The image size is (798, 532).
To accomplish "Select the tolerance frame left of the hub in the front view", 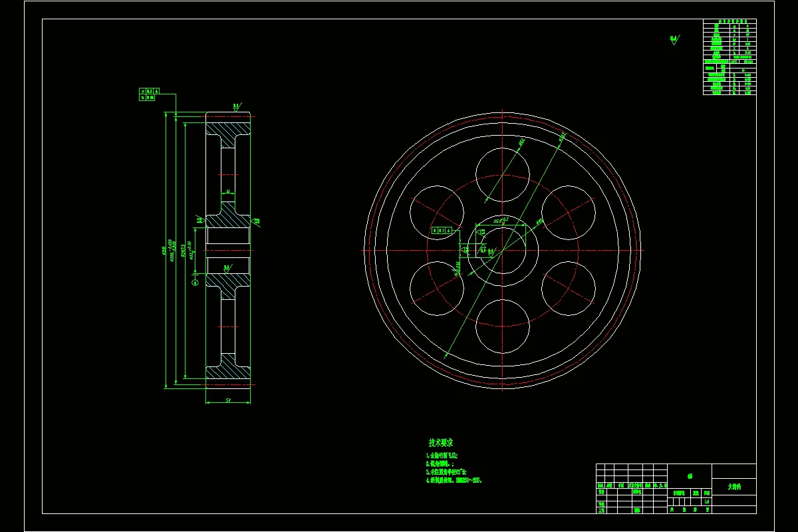I will [442, 230].
